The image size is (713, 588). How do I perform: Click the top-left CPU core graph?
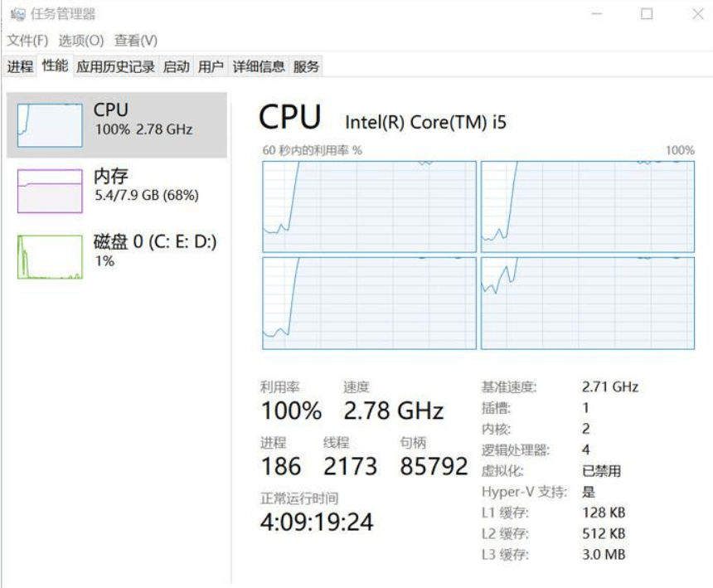(x=369, y=207)
